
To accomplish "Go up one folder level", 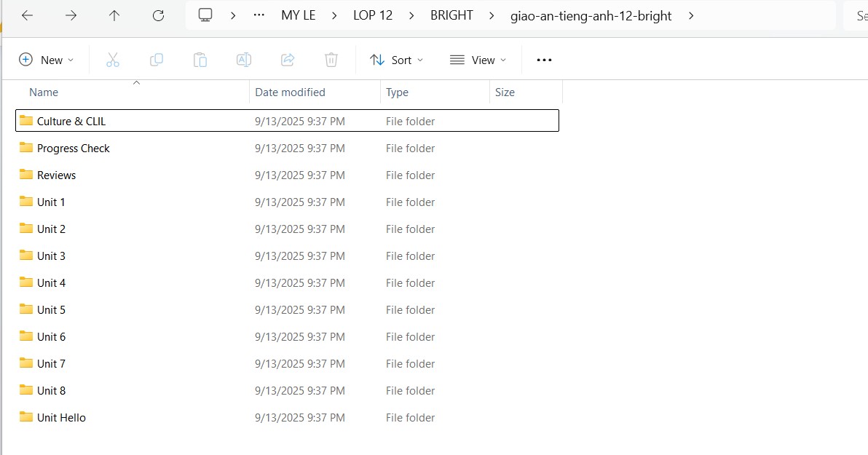I will (x=114, y=15).
